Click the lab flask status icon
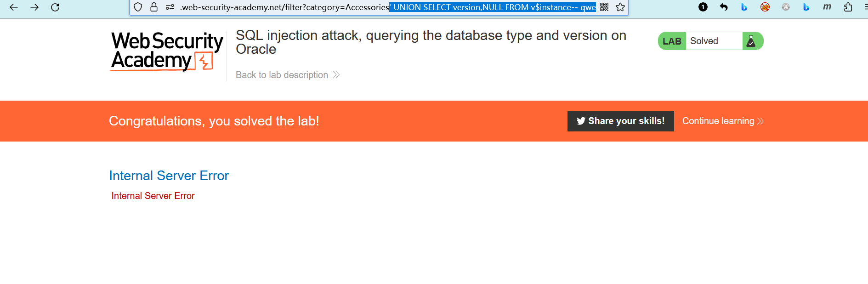This screenshot has height=284, width=868. [751, 41]
